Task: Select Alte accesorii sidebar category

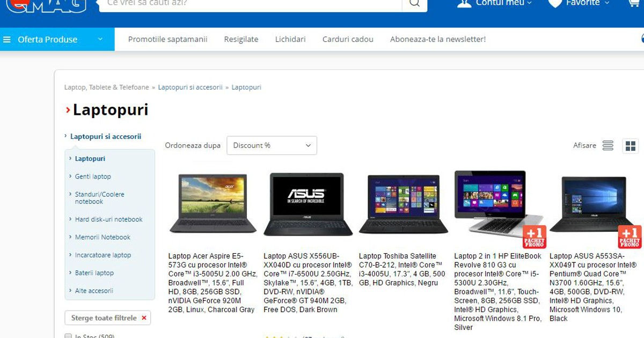Action: 94,291
